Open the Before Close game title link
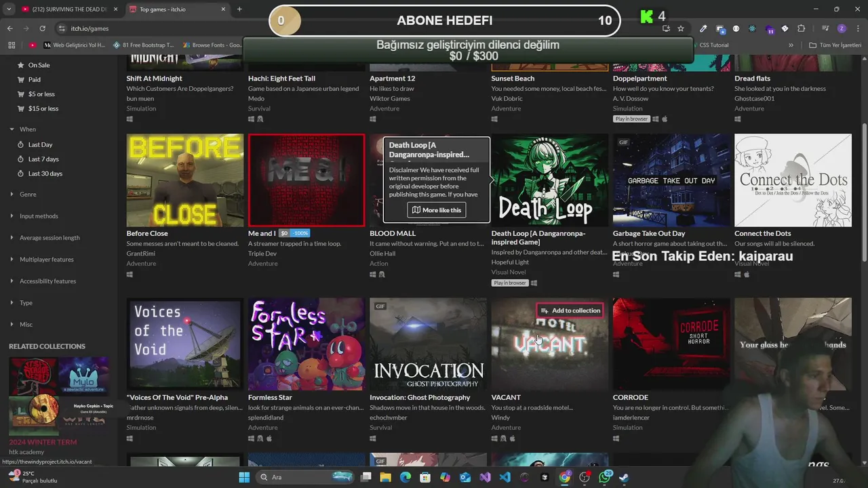 (147, 233)
